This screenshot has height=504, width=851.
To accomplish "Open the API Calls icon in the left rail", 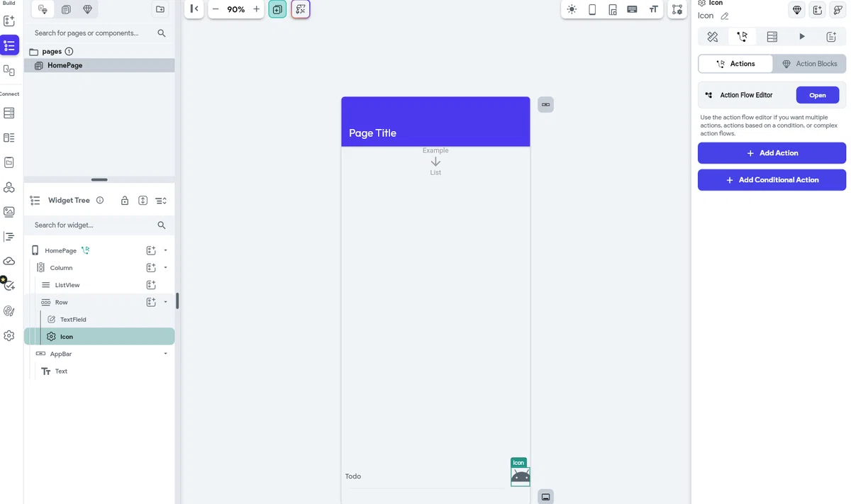I will tap(9, 187).
